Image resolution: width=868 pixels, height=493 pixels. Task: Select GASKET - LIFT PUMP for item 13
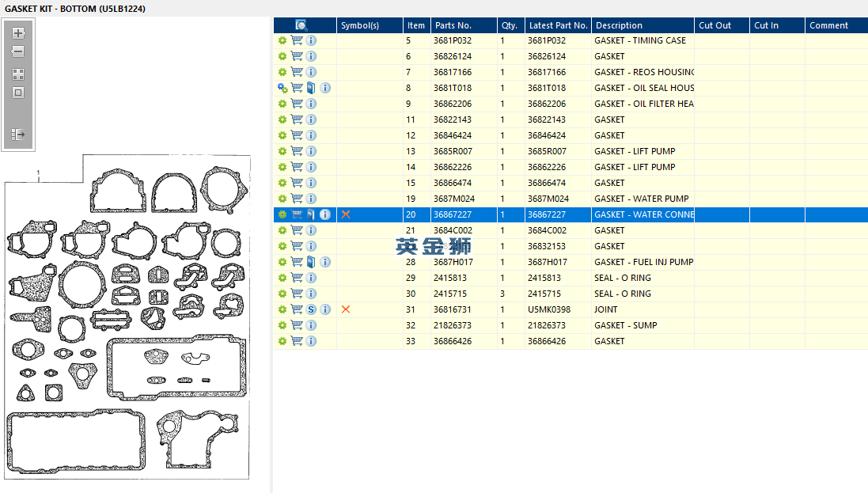[x=635, y=151]
